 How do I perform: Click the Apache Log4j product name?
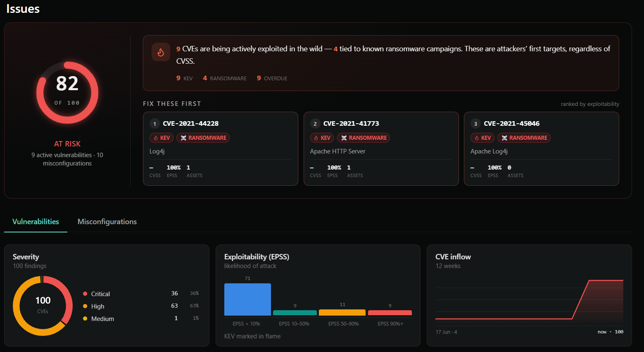point(489,151)
